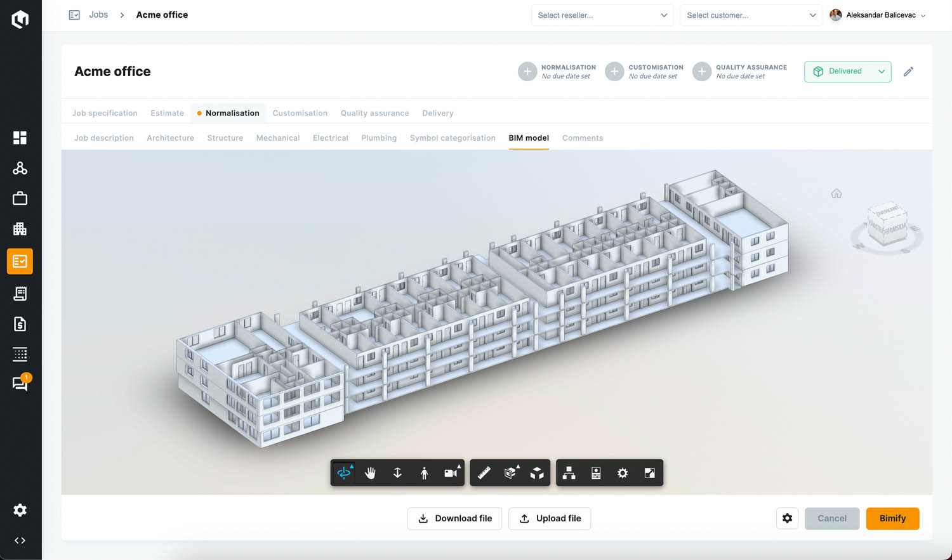This screenshot has height=560, width=952.
Task: Click the Normalisation due date plus circle
Action: (527, 72)
